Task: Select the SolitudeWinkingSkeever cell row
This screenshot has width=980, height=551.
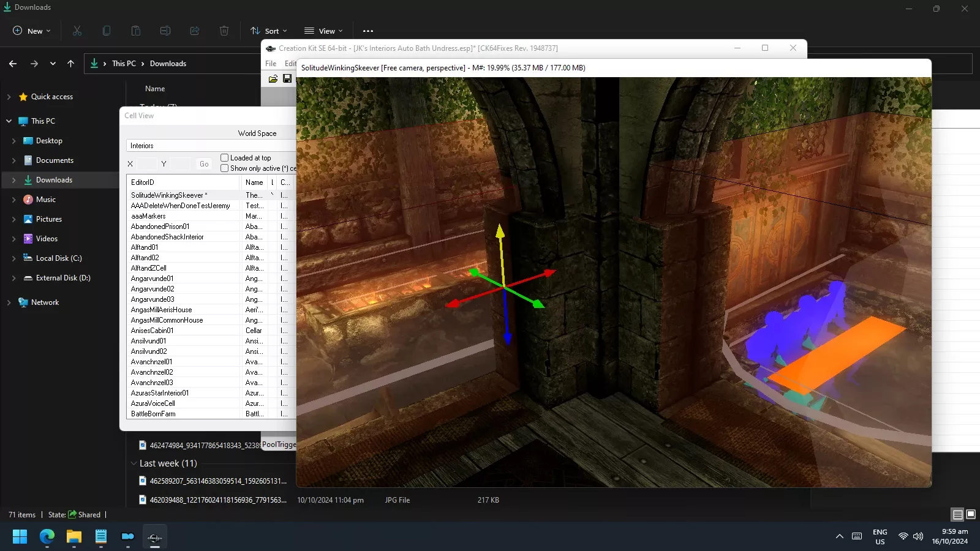Action: click(211, 195)
